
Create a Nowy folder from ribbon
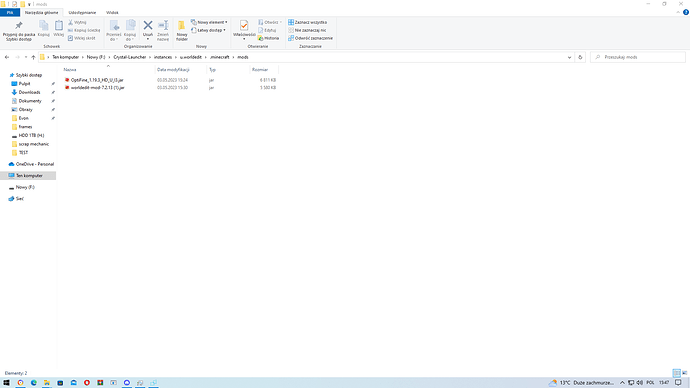(182, 31)
